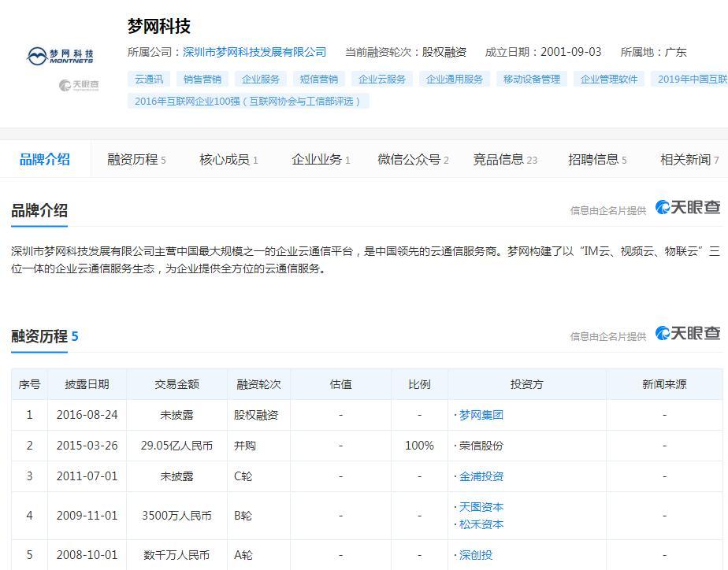Select the 企业管理软件 tag
The height and width of the screenshot is (570, 728).
[x=609, y=79]
